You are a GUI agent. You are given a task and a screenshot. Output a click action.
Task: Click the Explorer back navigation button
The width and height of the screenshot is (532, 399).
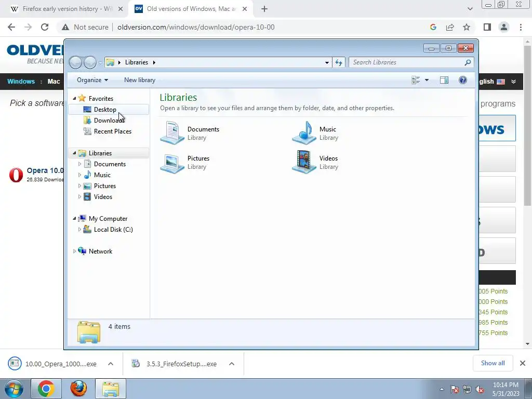[75, 62]
